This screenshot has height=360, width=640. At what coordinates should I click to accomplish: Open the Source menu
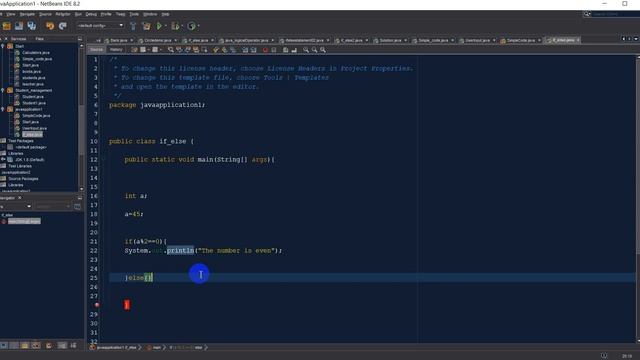[45, 14]
